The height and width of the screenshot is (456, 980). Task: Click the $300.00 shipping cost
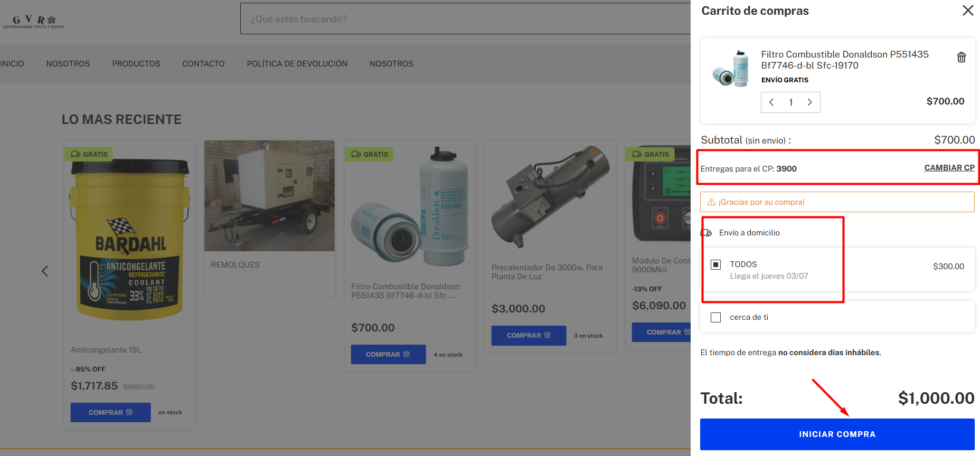[x=948, y=267]
